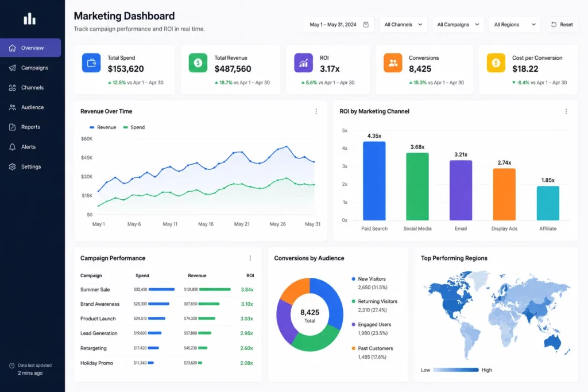The image size is (588, 392).
Task: Click the Paid Search blue bar
Action: [x=374, y=181]
